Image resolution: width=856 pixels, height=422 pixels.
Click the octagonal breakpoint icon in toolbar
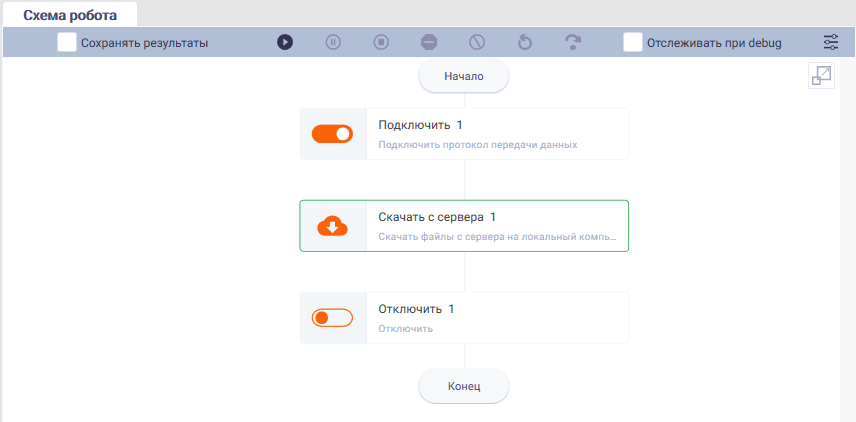click(429, 42)
